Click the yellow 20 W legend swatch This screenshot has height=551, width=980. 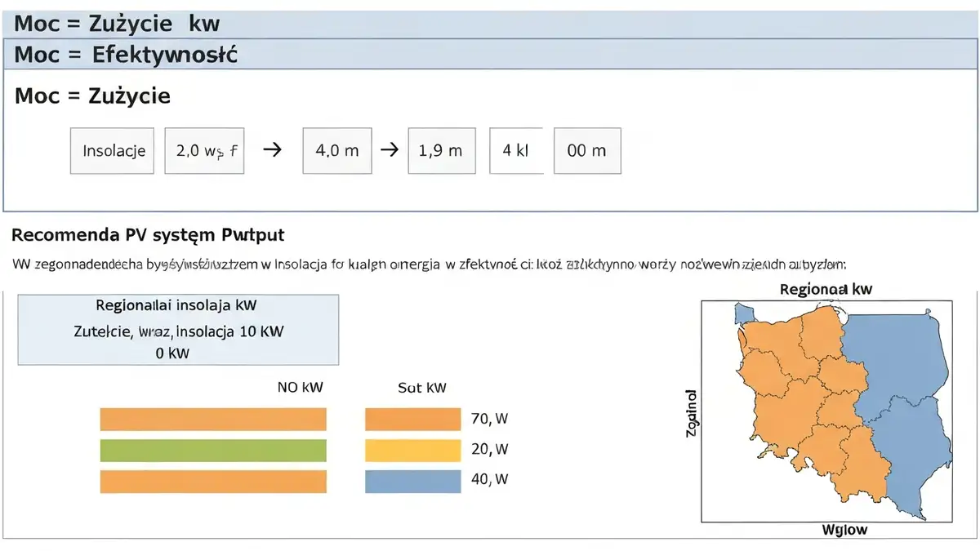413,451
